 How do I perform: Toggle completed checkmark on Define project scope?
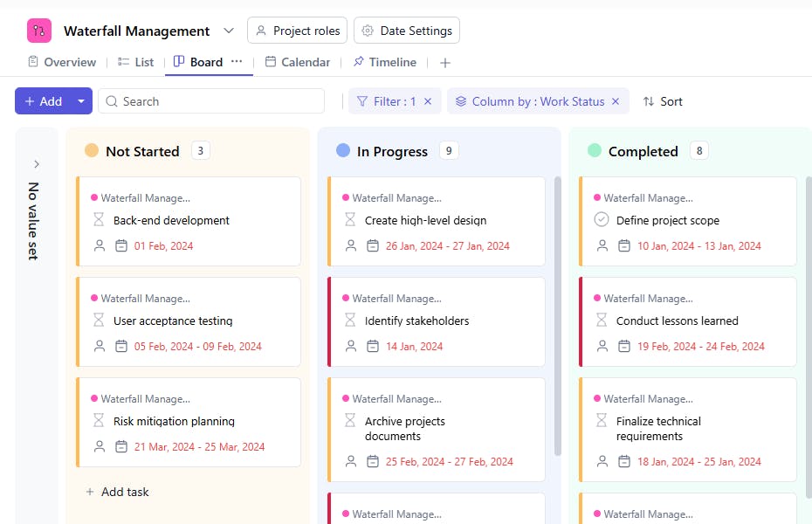602,220
